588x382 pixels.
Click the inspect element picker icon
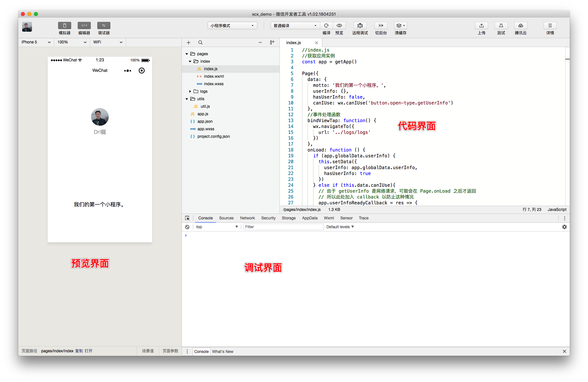pyautogui.click(x=187, y=218)
